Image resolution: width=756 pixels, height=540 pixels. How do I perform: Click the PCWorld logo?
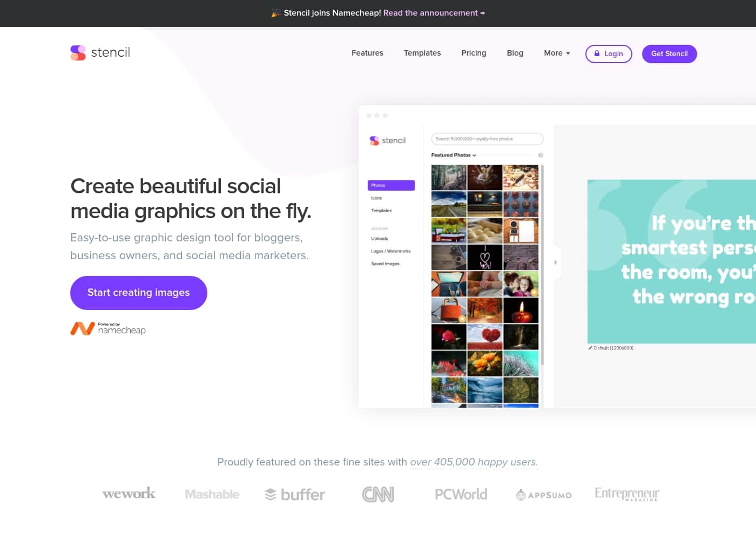pyautogui.click(x=461, y=494)
